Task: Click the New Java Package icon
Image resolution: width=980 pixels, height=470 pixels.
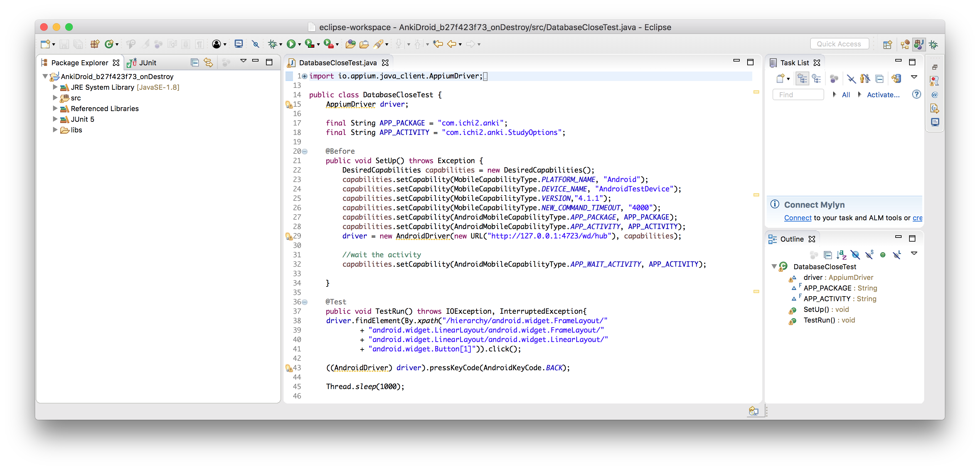Action: [94, 44]
